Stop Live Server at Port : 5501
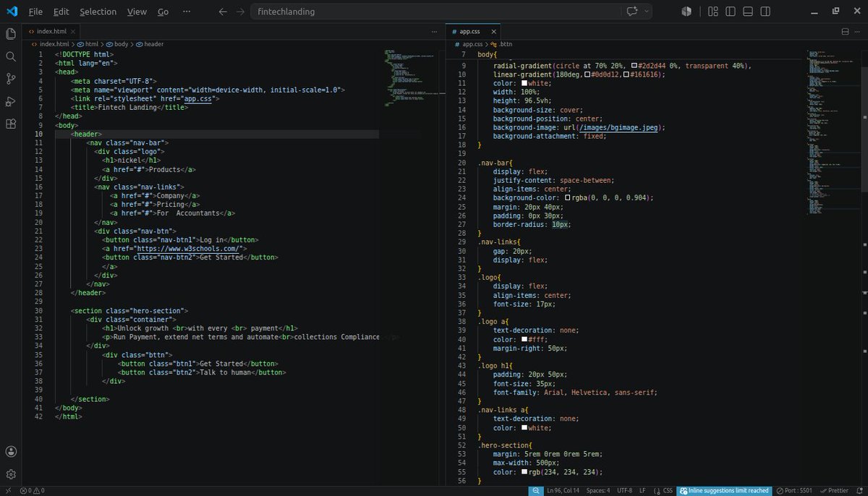The image size is (868, 496). point(794,490)
